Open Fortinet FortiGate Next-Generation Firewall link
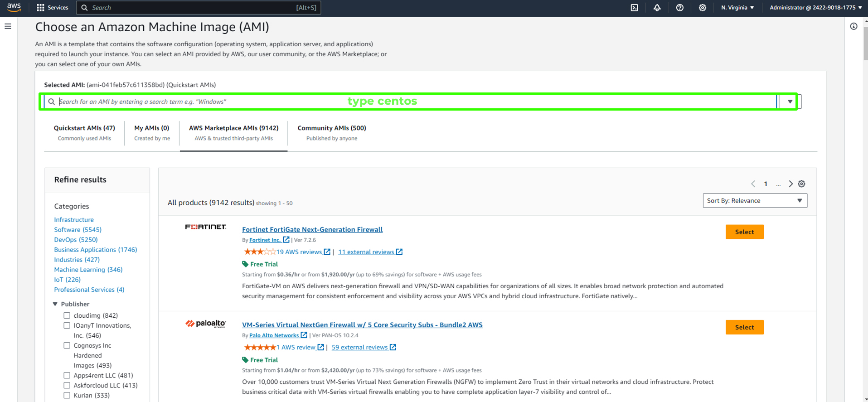 click(x=312, y=229)
